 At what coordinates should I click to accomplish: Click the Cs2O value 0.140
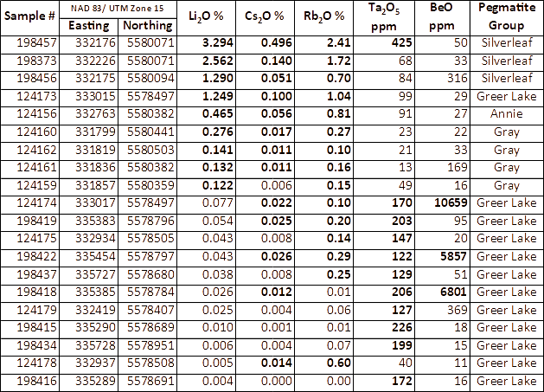pyautogui.click(x=277, y=61)
